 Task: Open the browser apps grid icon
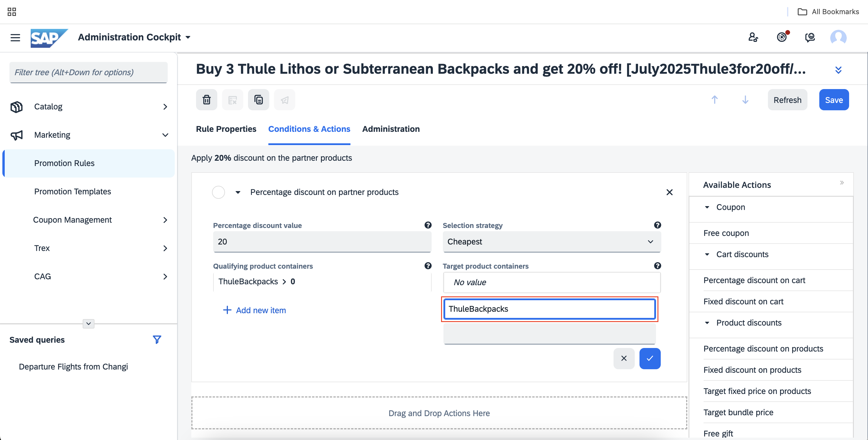pos(12,12)
